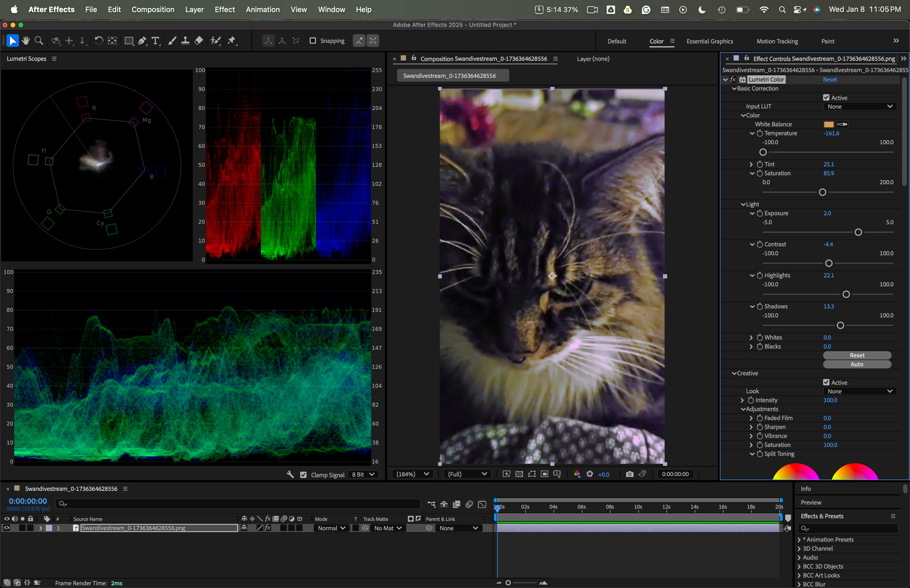Click the Auto button
This screenshot has width=910, height=588.
coord(857,364)
